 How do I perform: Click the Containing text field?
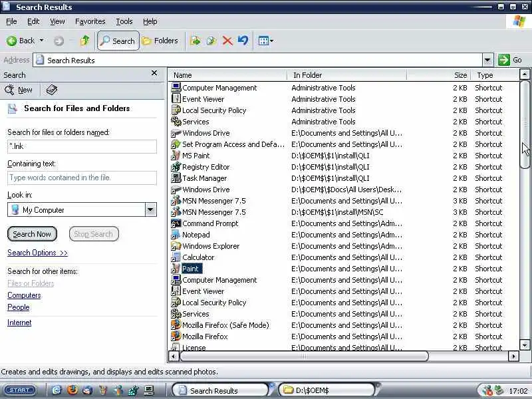(82, 178)
